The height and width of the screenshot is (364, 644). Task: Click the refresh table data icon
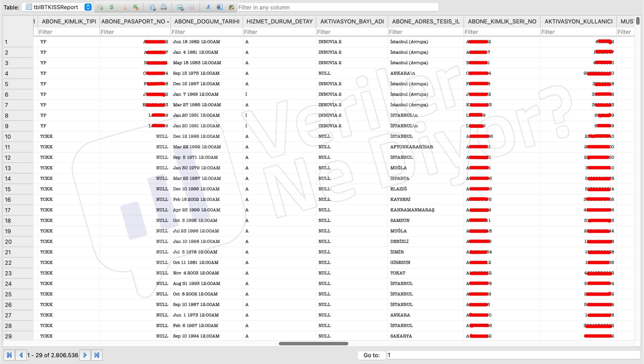click(x=112, y=7)
